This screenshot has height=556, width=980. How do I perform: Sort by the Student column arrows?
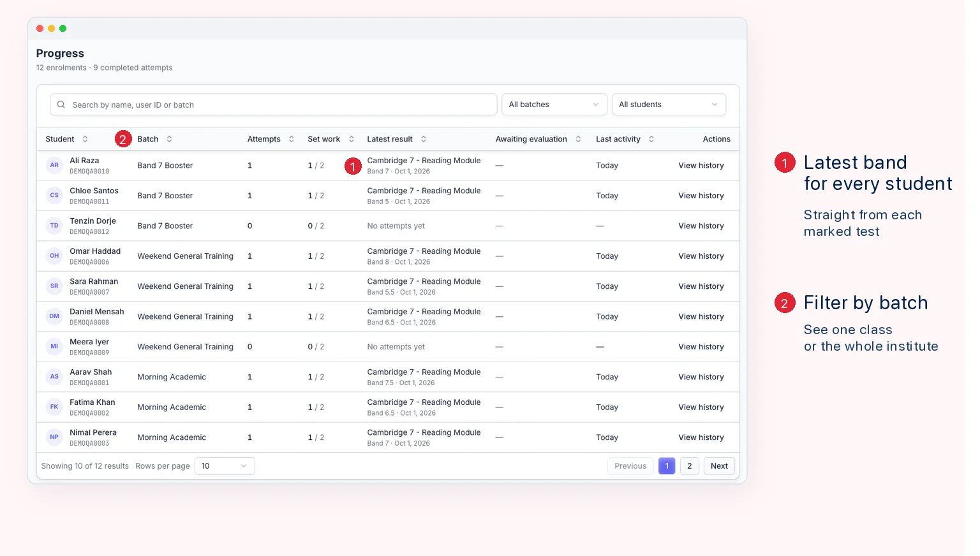[x=85, y=139]
